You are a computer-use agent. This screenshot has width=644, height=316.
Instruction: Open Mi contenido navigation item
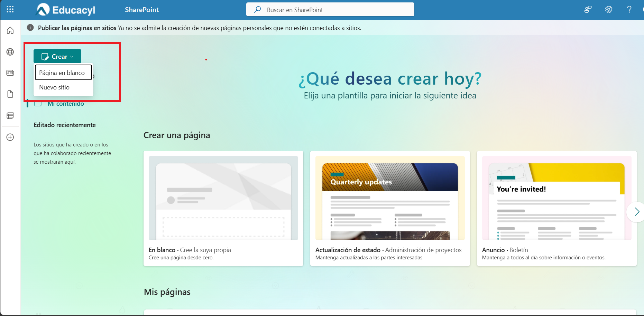(66, 104)
